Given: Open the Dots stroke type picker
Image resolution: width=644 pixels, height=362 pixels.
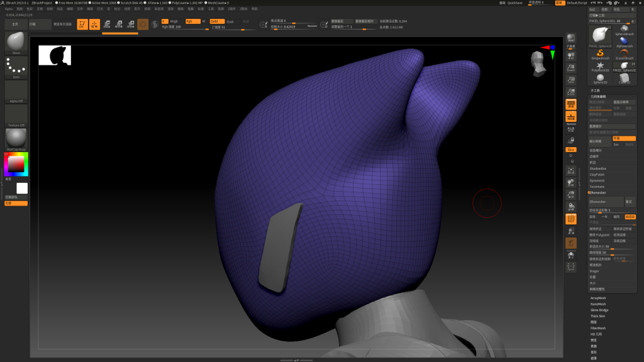Looking at the screenshot, I should pos(16,66).
